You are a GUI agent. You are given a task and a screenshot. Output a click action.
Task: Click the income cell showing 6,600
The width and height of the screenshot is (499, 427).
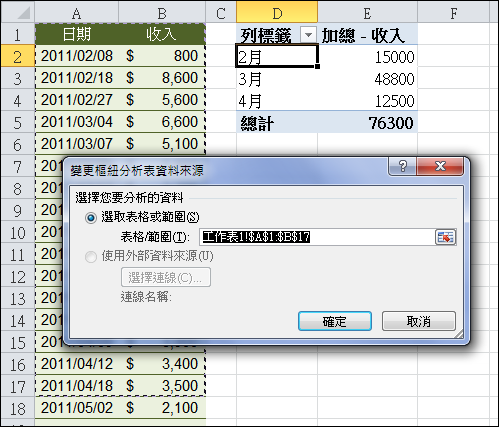[162, 122]
